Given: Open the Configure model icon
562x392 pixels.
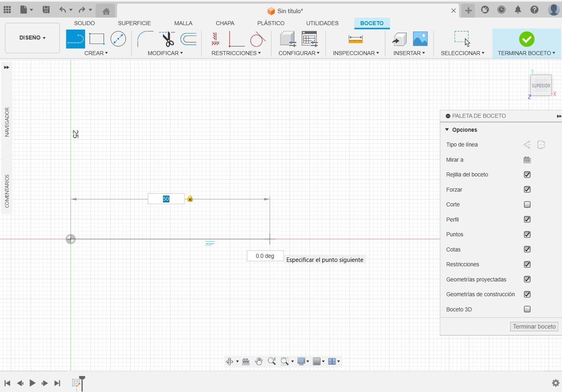Looking at the screenshot, I should (x=288, y=39).
